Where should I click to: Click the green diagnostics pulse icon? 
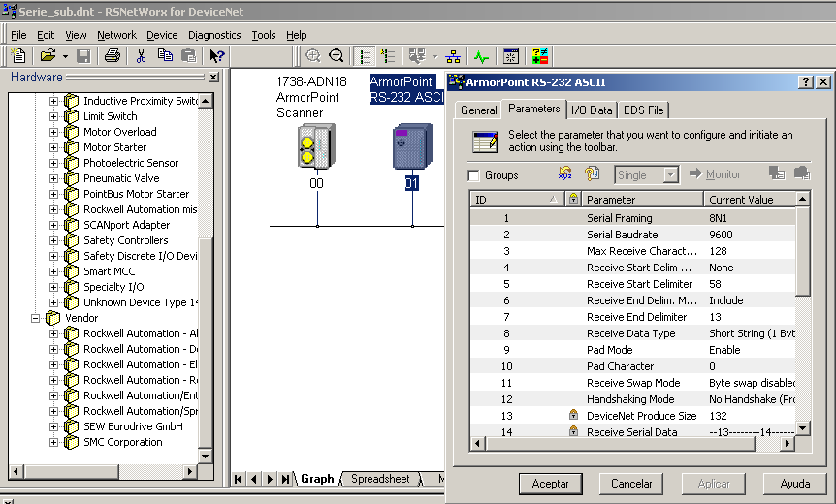coord(481,56)
